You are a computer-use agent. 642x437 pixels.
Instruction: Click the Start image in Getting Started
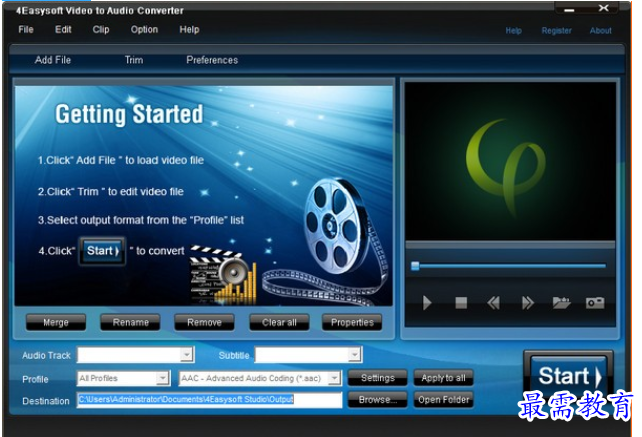(x=102, y=251)
